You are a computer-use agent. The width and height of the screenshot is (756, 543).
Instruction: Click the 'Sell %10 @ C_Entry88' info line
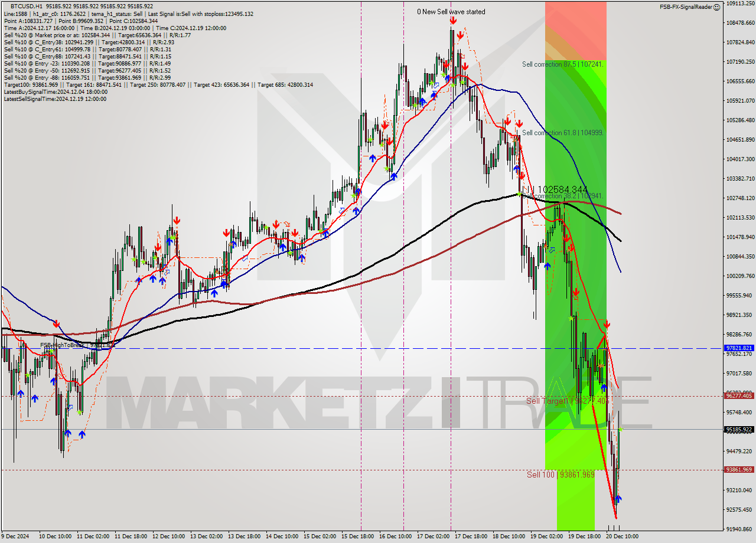click(x=87, y=56)
